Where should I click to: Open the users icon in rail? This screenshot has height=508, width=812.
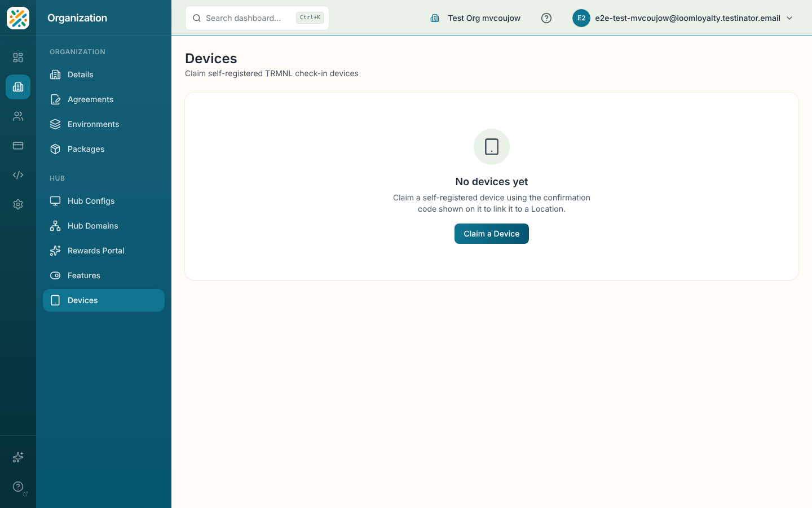pyautogui.click(x=18, y=116)
